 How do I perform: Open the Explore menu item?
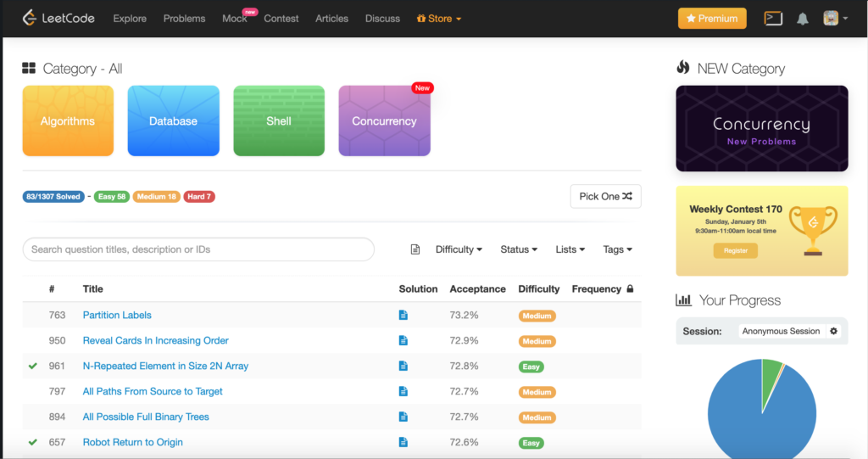130,19
